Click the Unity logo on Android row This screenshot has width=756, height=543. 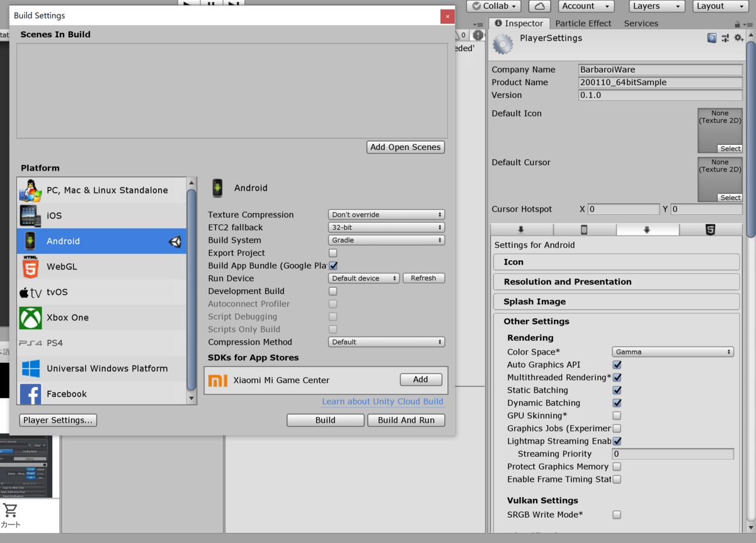(175, 241)
